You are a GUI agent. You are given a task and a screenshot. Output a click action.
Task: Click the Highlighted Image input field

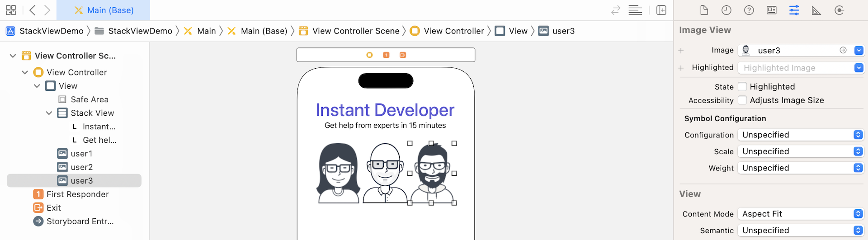click(796, 68)
